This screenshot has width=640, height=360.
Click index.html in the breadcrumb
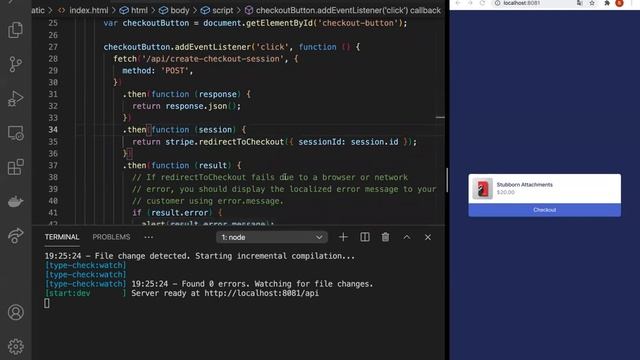click(x=89, y=10)
